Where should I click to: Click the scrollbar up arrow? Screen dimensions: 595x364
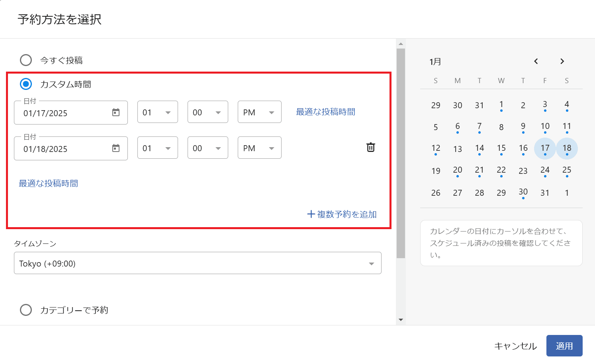point(401,44)
